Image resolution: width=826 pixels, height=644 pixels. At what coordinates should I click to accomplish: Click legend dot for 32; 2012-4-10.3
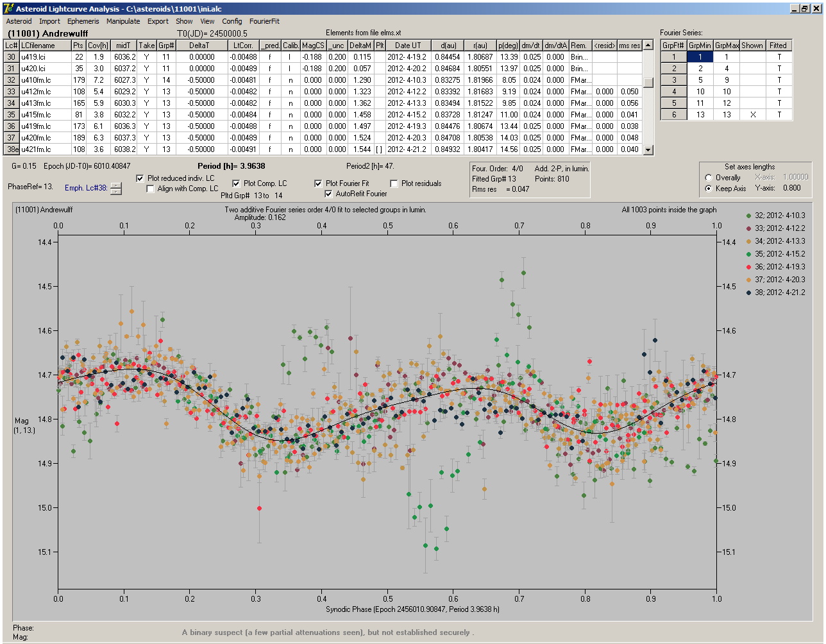coord(749,216)
